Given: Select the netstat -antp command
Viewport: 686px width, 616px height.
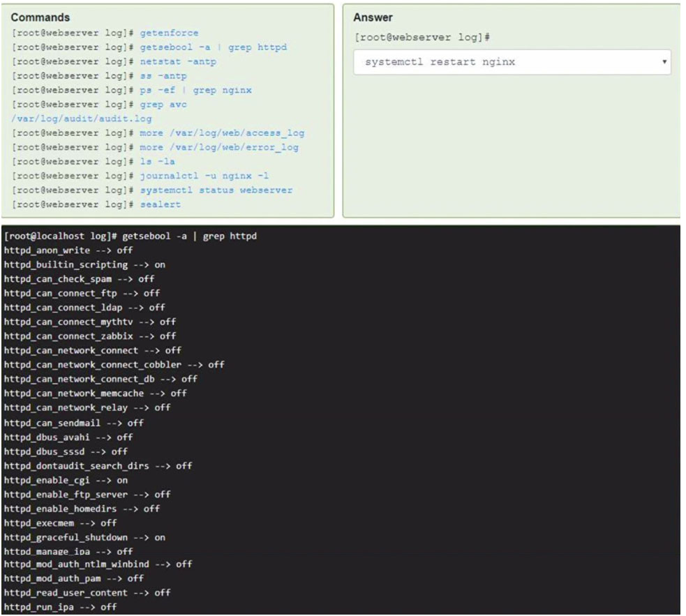Looking at the screenshot, I should (178, 61).
